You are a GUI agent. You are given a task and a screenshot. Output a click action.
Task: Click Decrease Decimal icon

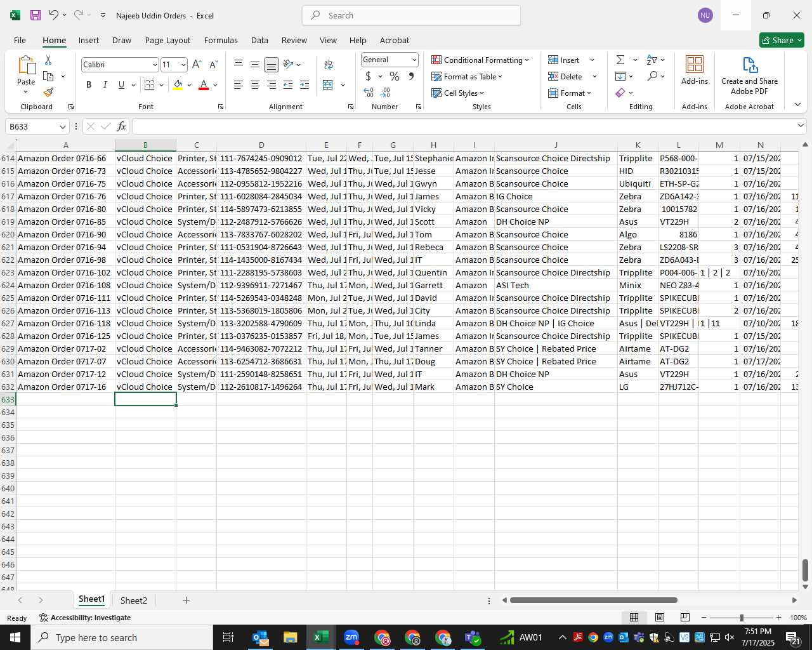pyautogui.click(x=385, y=93)
